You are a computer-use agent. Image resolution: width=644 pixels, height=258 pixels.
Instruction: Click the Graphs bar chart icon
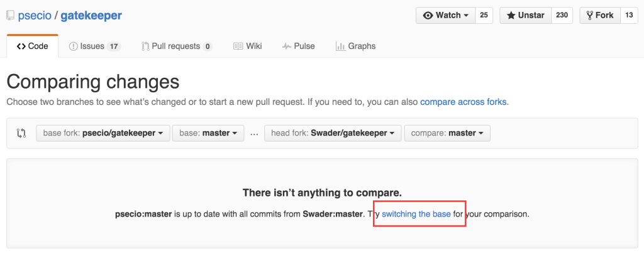340,46
